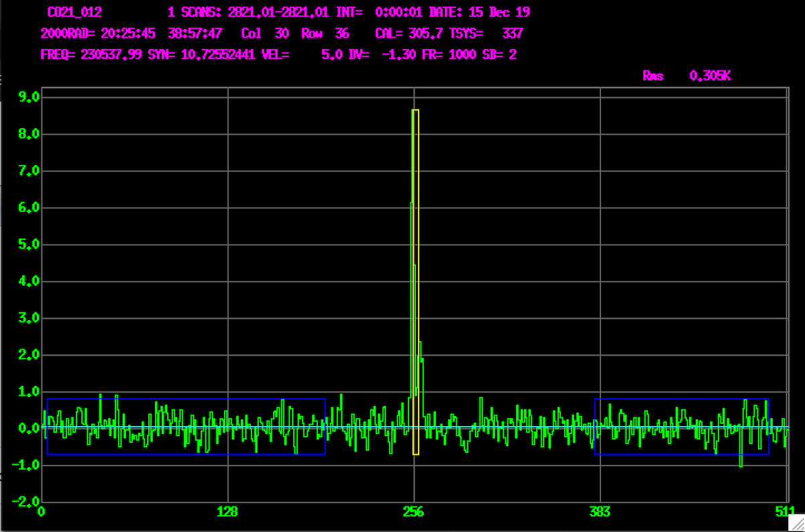Select the Rms 0.305K readout
Screen dimensions: 805x532
coord(686,76)
